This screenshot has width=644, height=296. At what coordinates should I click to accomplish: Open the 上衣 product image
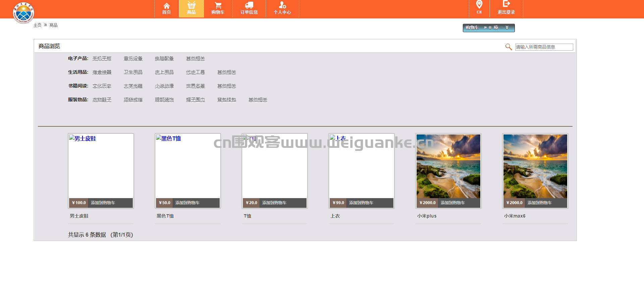click(x=362, y=166)
